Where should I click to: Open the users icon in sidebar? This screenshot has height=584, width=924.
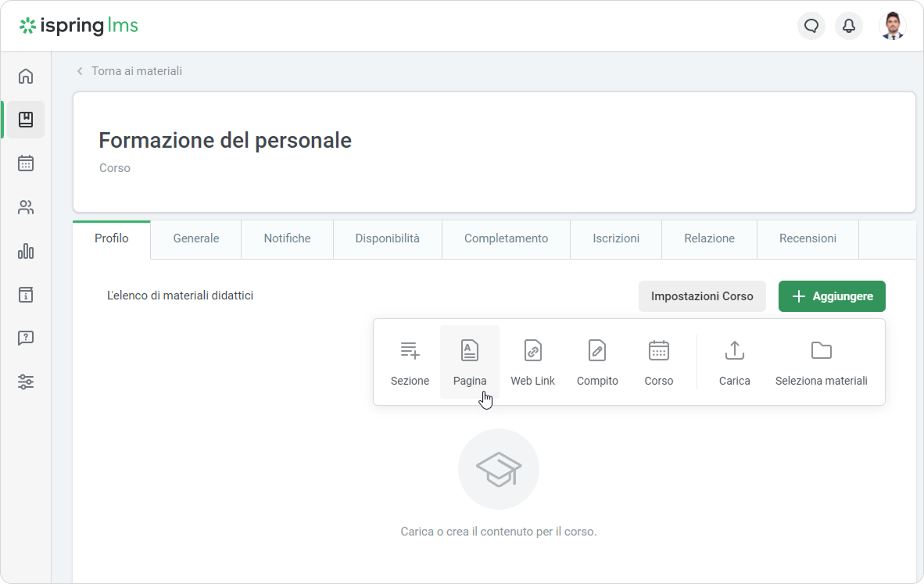(26, 207)
